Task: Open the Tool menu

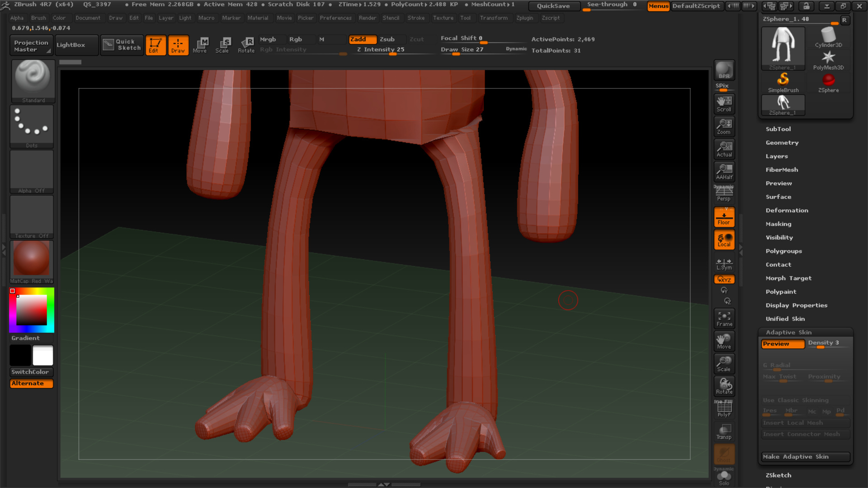Action: [x=466, y=18]
